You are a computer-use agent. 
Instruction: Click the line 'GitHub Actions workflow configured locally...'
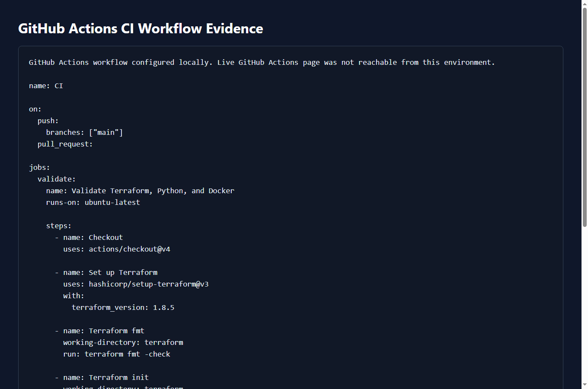[262, 63]
